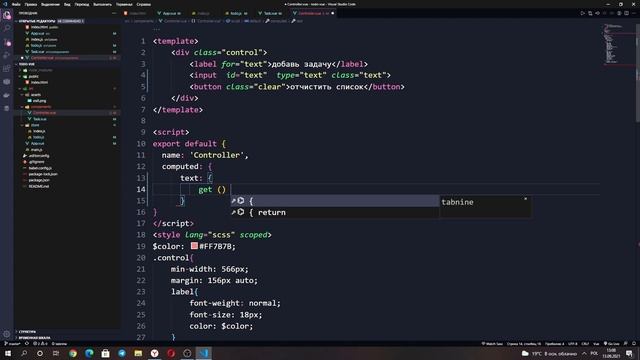Open the errors and warnings status bar counter
640x360 pixels.
pos(40,344)
